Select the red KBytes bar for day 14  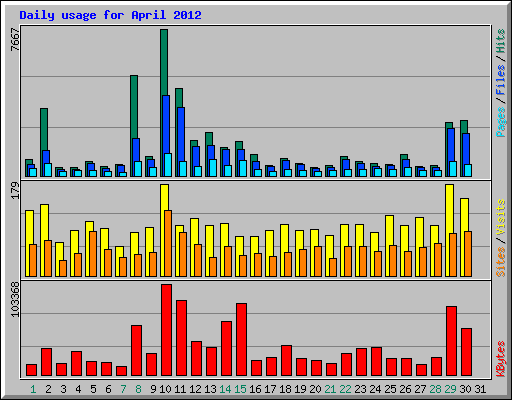(227, 349)
